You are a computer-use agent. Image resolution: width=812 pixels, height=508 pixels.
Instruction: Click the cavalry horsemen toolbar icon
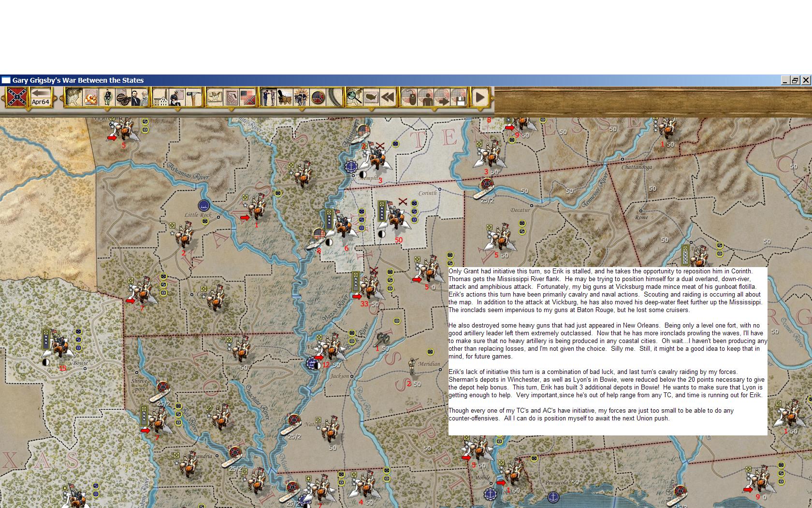tap(301, 97)
